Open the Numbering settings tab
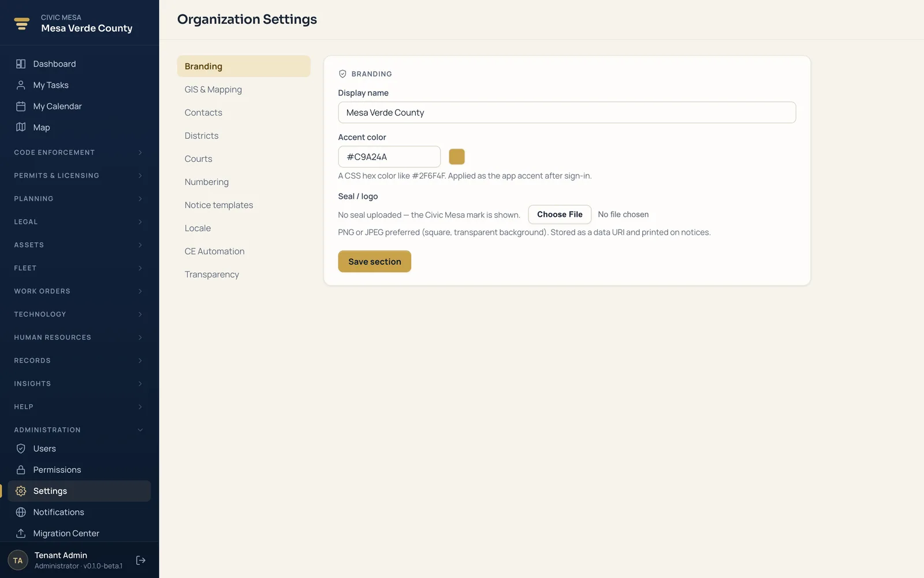The height and width of the screenshot is (578, 924). [244, 182]
